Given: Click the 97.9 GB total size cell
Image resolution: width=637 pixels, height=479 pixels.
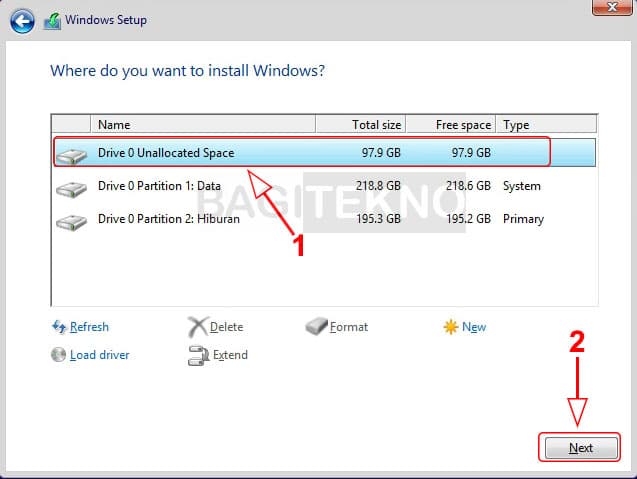Looking at the screenshot, I should pos(381,152).
